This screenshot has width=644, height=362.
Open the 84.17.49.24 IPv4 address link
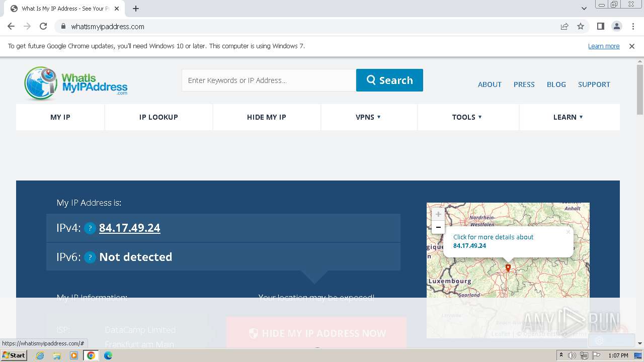[x=130, y=228]
